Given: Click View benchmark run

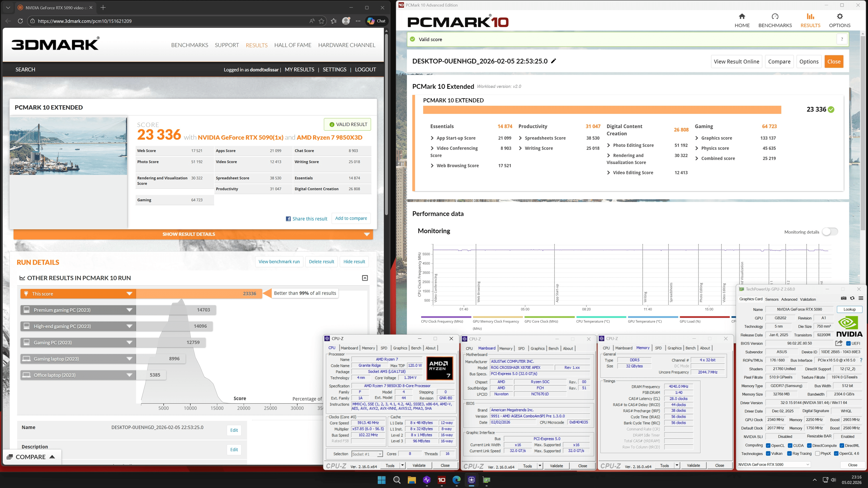Looking at the screenshot, I should (x=279, y=261).
